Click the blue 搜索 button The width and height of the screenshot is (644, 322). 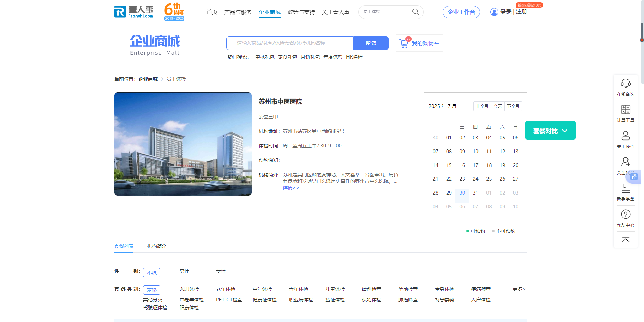(371, 43)
